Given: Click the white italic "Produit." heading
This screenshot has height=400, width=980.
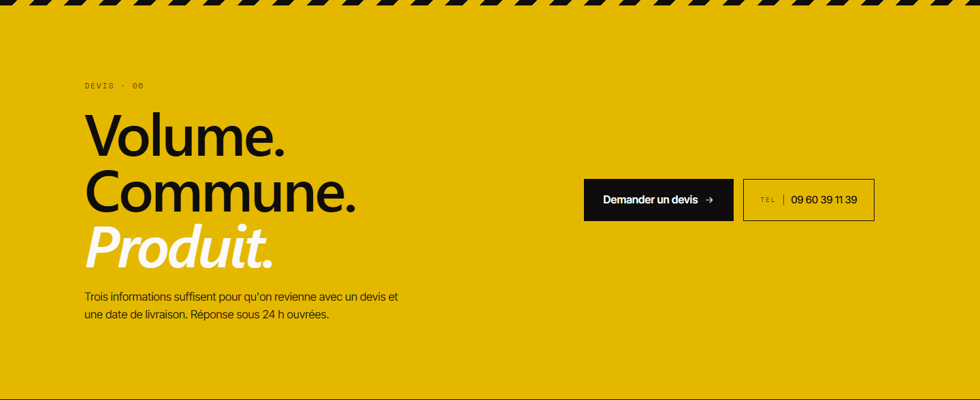Looking at the screenshot, I should tap(179, 246).
